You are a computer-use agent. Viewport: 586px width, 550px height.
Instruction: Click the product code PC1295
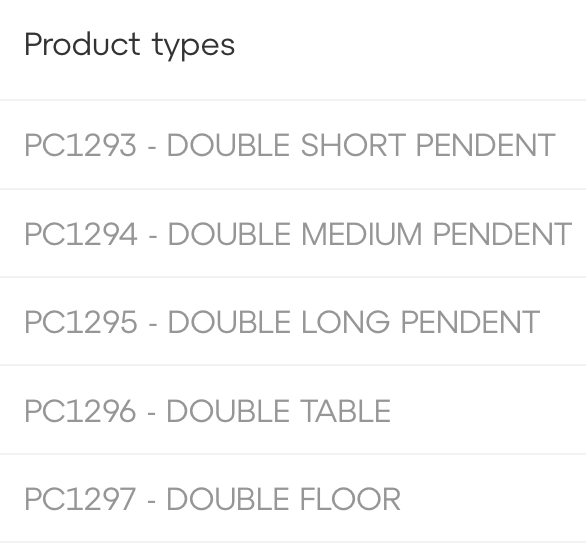(81, 322)
